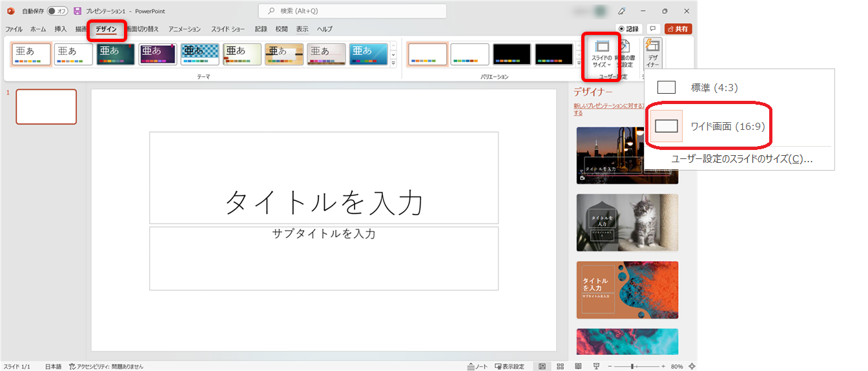The height and width of the screenshot is (371, 868).
Task: Toggle the AutoSave (自動保存) switch
Action: point(57,11)
